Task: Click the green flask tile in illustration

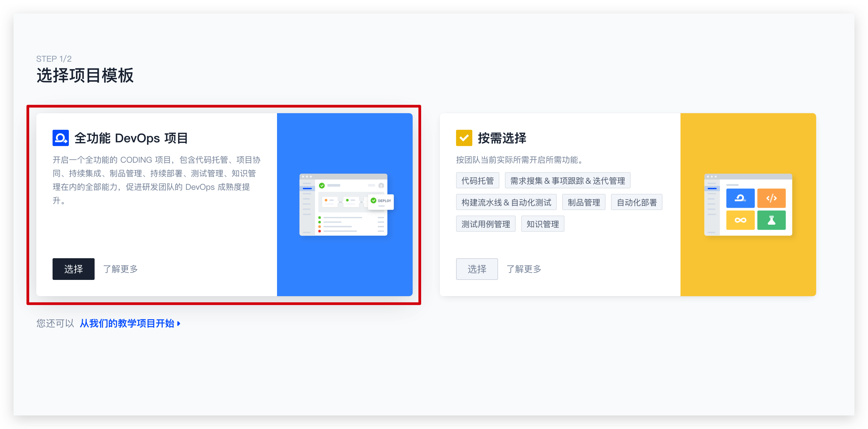Action: point(771,220)
